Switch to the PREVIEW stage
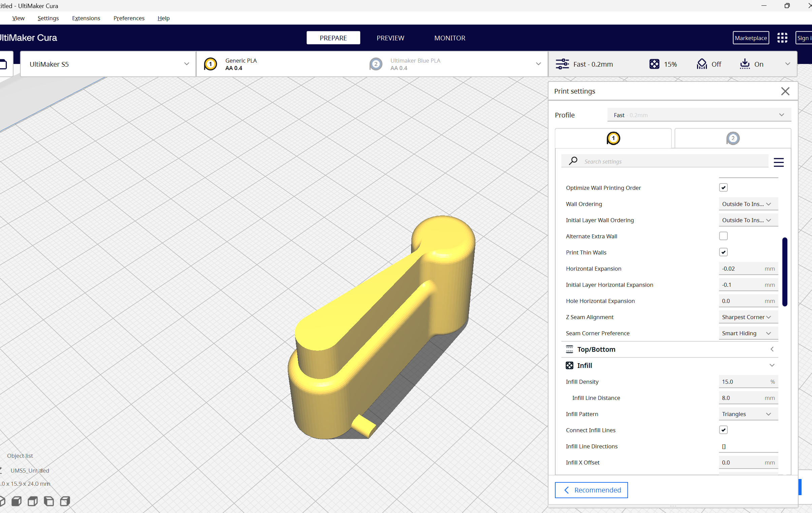This screenshot has height=513, width=812. coord(390,38)
